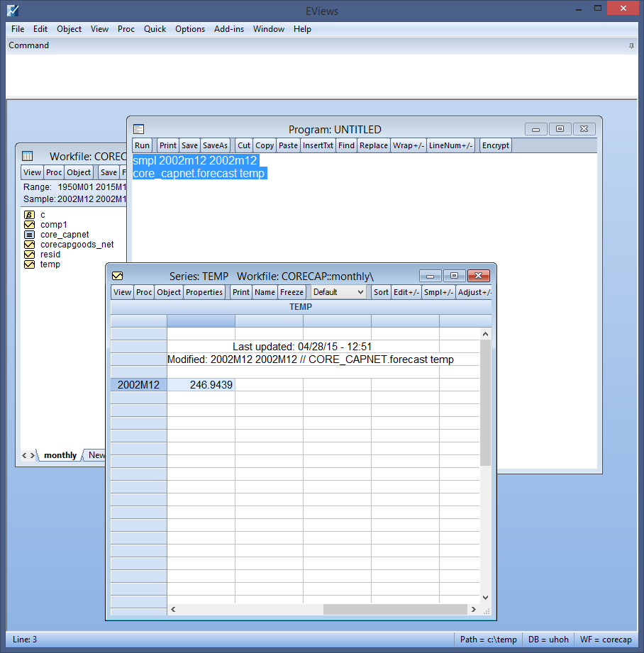Click series horizontal scroll right arrow
The height and width of the screenshot is (653, 644).
474,609
